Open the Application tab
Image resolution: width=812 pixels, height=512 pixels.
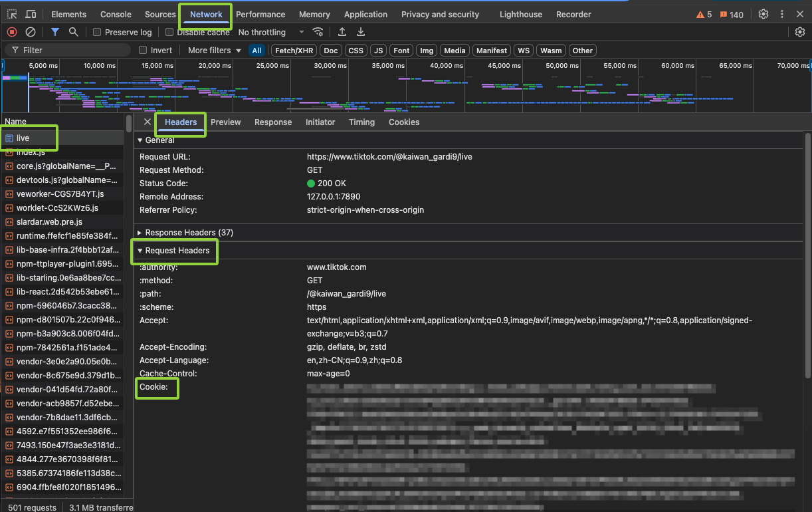pyautogui.click(x=365, y=15)
